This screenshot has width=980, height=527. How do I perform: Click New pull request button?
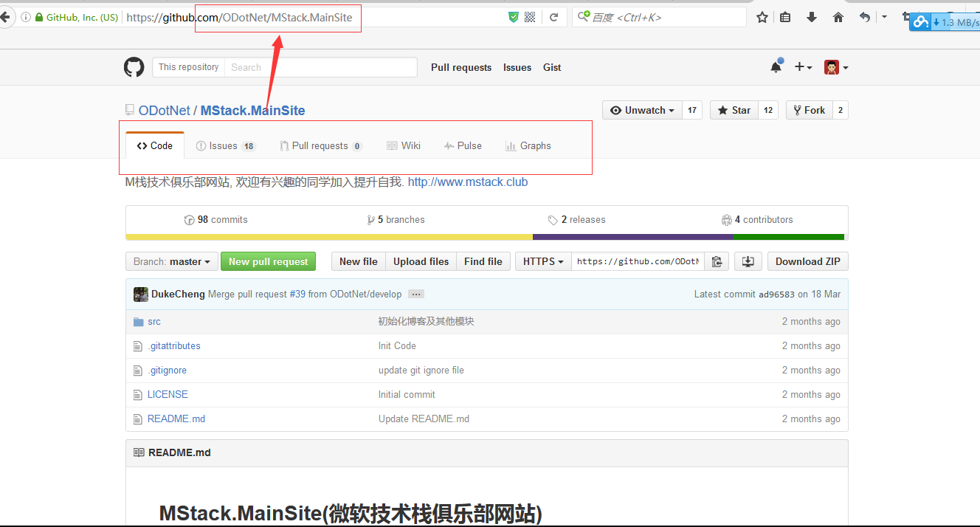point(269,261)
